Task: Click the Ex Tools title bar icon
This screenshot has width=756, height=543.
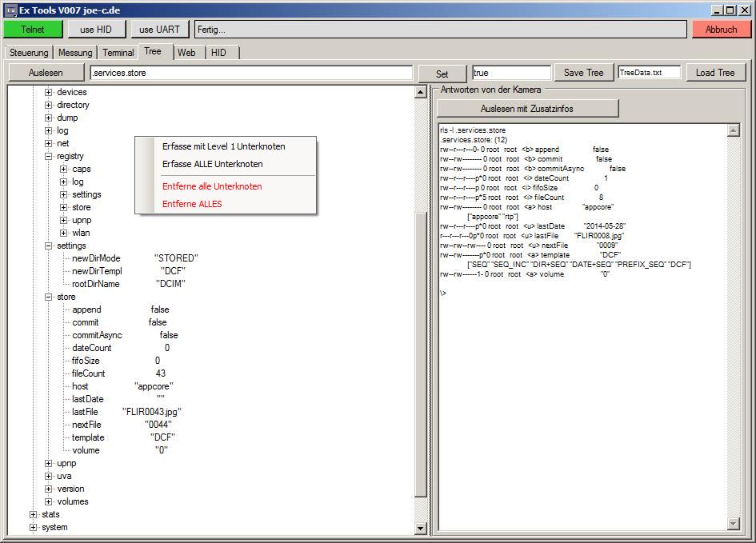Action: (x=10, y=10)
